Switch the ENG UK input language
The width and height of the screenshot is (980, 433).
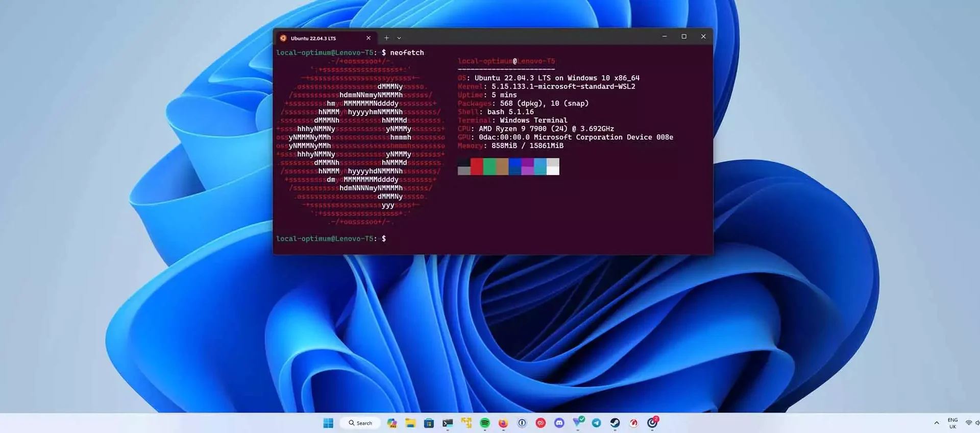pyautogui.click(x=952, y=423)
